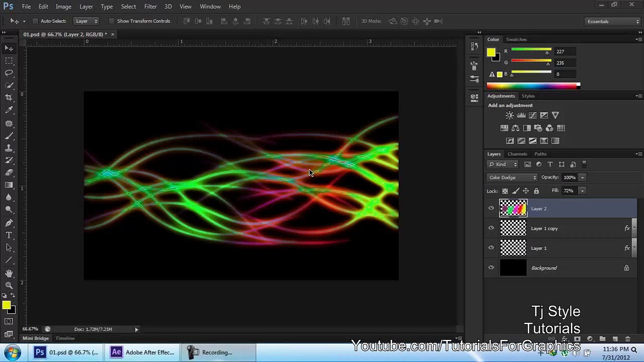Screen dimensions: 644x362
Task: Select the Line shape tool
Action: coord(9,260)
